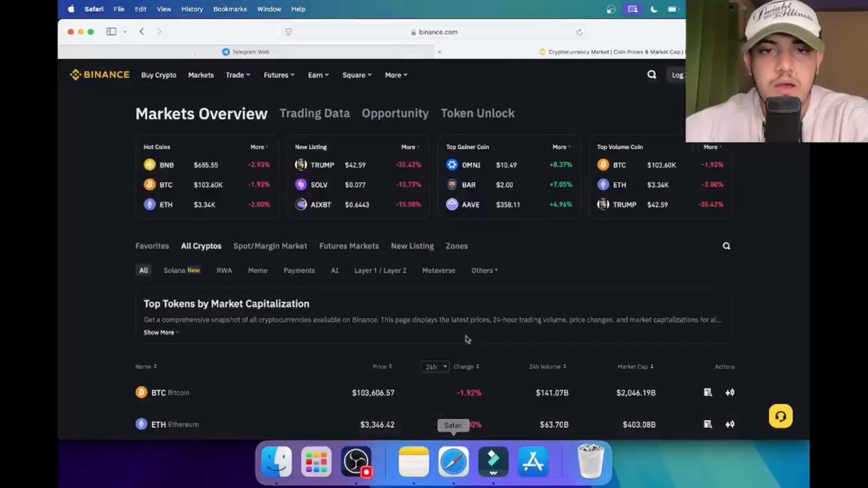
Task: Click the Binance logo
Action: (x=100, y=74)
